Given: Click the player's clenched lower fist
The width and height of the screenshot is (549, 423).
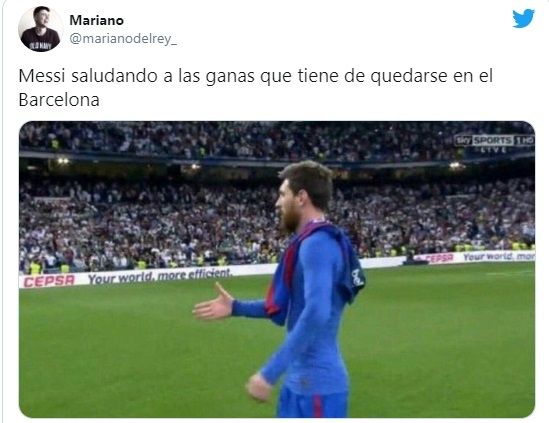Looking at the screenshot, I should pos(259,387).
